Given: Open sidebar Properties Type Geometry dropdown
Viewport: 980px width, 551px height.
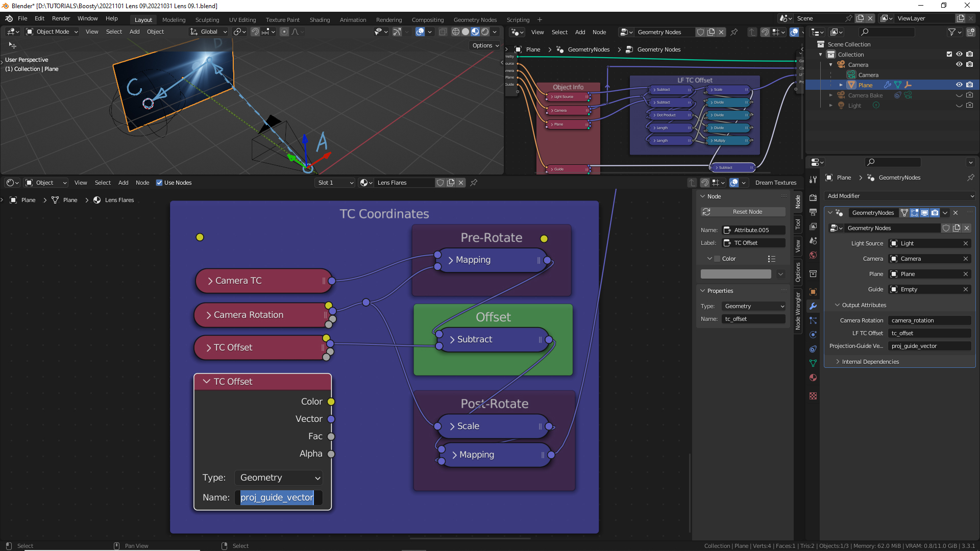Looking at the screenshot, I should click(x=753, y=306).
